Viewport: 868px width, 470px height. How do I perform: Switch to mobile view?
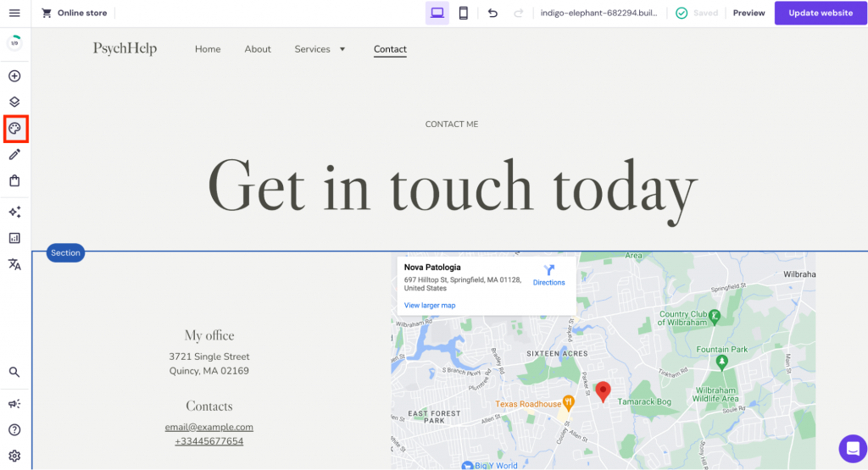pos(463,13)
